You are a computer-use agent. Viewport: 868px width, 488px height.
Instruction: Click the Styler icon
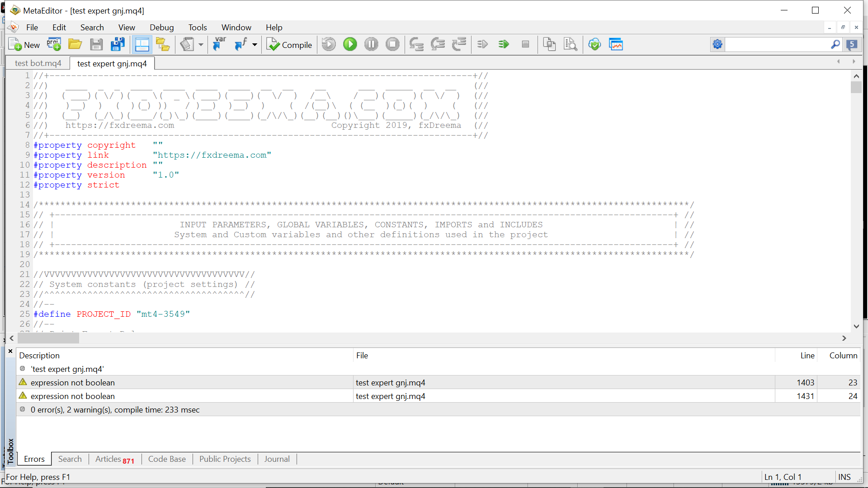coord(187,44)
